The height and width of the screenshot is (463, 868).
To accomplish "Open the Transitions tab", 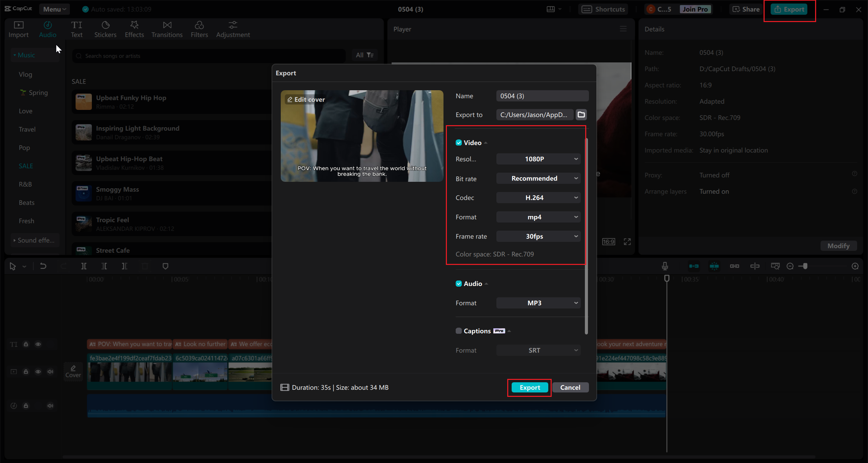I will (x=167, y=29).
